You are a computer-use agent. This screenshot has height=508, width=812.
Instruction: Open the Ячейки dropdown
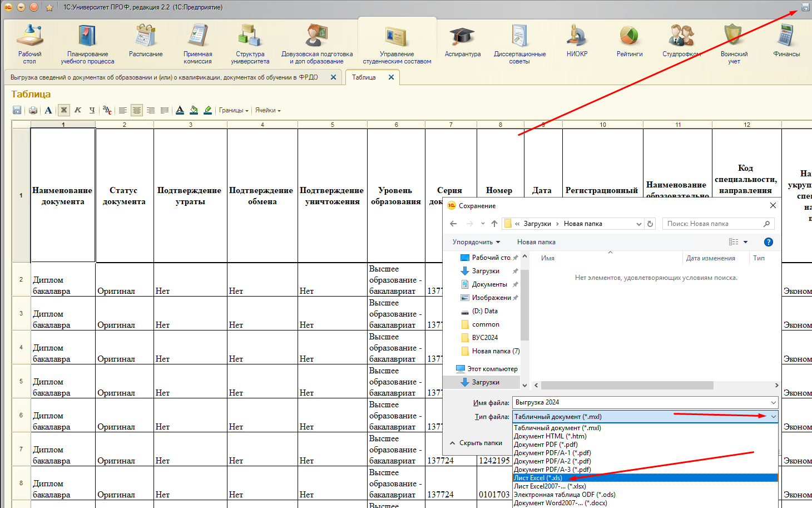[268, 110]
